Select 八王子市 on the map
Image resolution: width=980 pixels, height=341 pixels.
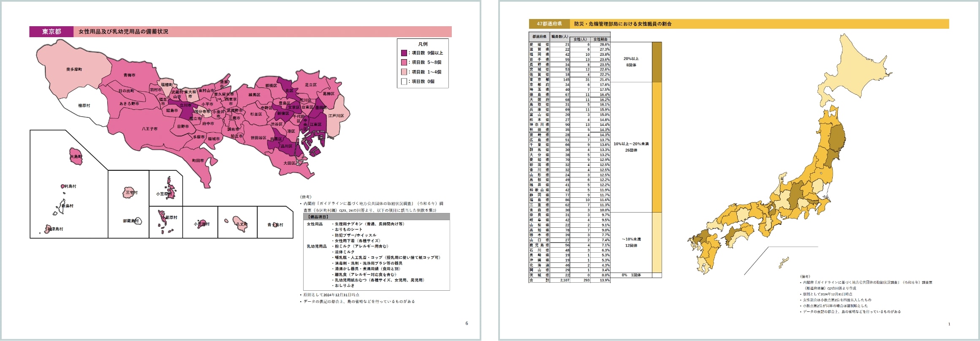pyautogui.click(x=149, y=129)
